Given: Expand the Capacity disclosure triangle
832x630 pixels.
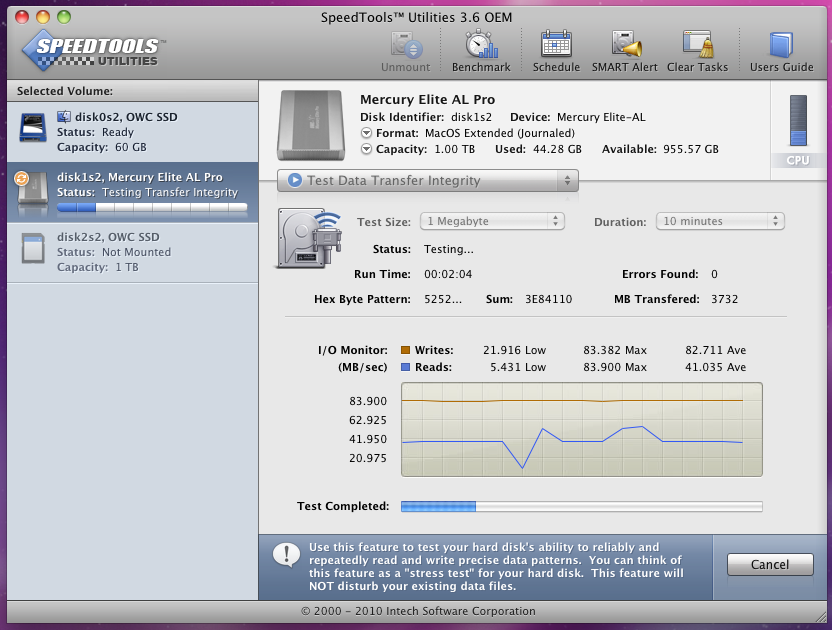Looking at the screenshot, I should coord(366,149).
